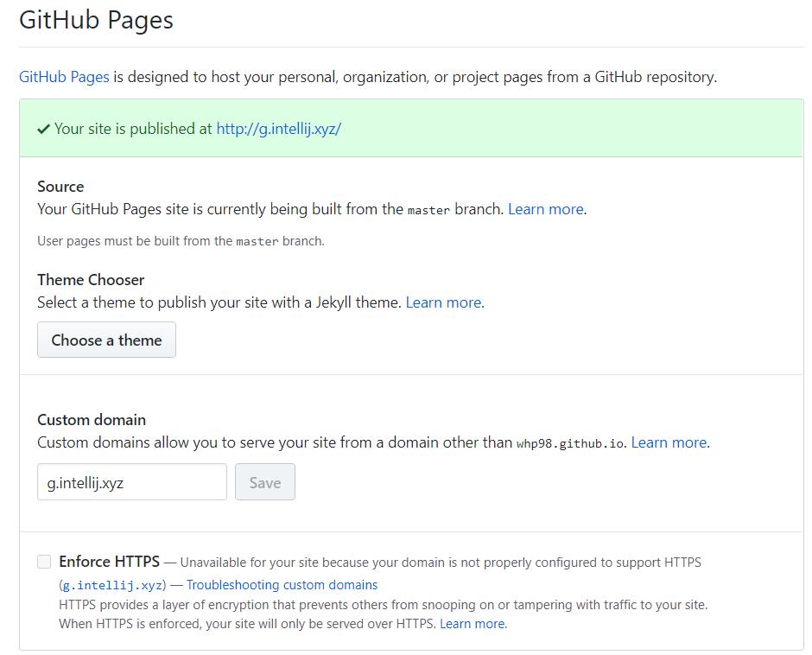Open the GitHub Pages documentation link
The height and width of the screenshot is (655, 812).
(x=64, y=77)
